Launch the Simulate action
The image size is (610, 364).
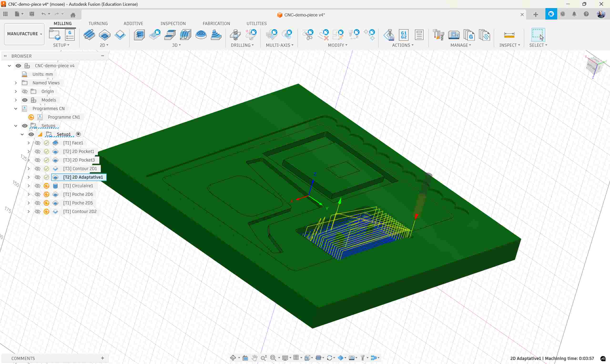[388, 35]
